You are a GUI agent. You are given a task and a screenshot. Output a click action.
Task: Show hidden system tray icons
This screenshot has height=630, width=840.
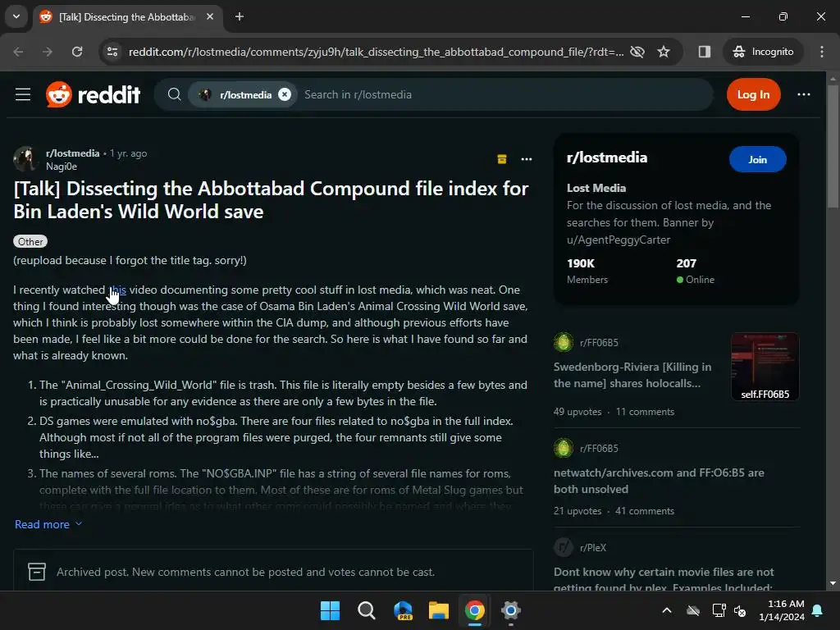[x=667, y=610]
